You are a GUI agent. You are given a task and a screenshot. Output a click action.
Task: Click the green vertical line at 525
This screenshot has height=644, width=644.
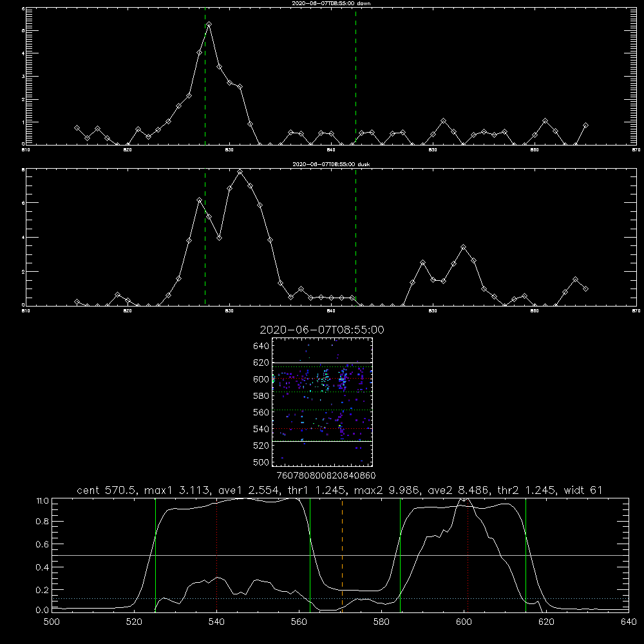point(155,555)
